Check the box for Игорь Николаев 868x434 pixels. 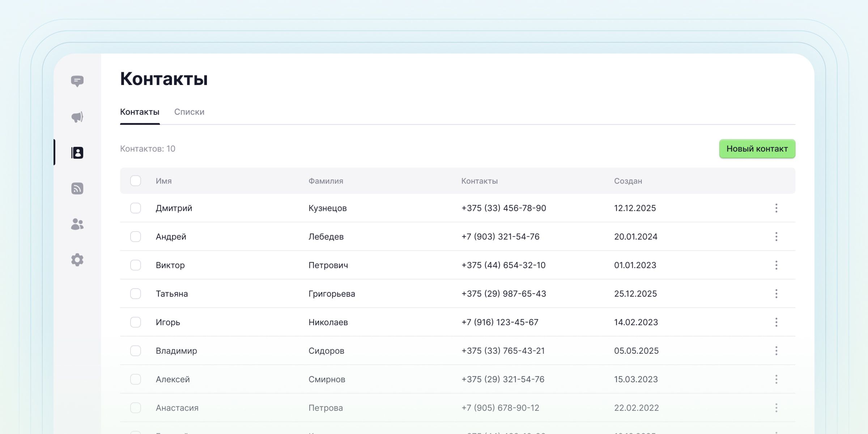pyautogui.click(x=136, y=322)
